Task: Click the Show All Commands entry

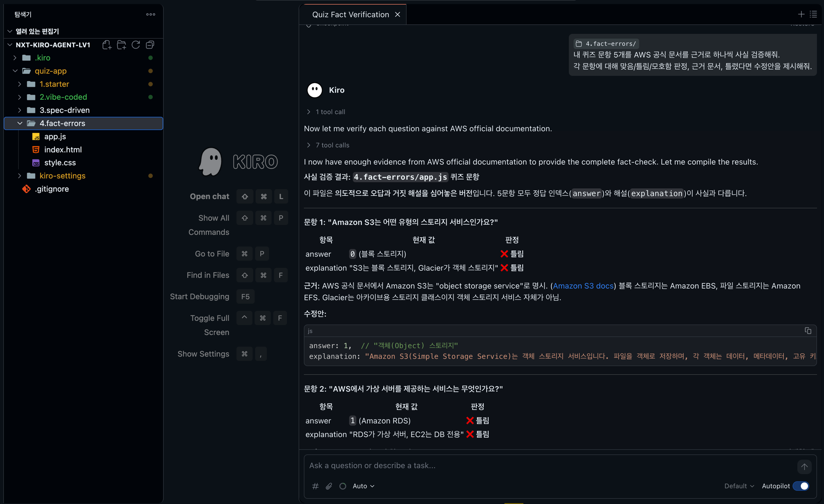Action: [x=209, y=225]
